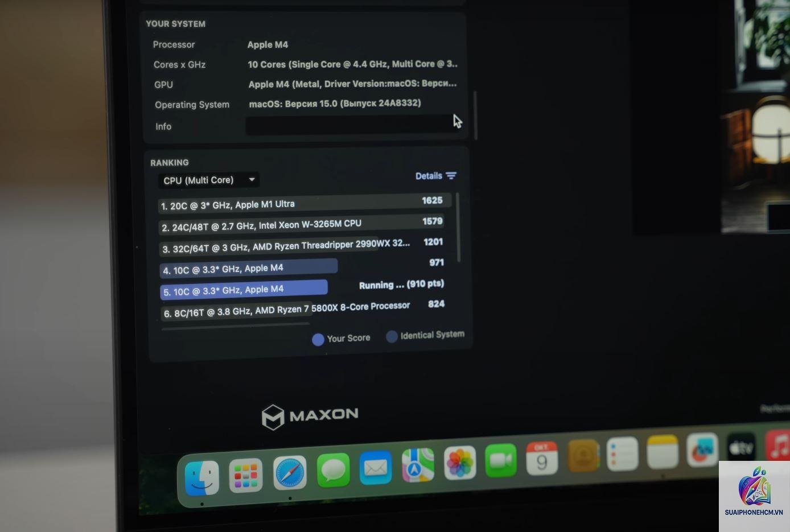Select the Intel Xeon W-3265M ranking row

point(302,225)
